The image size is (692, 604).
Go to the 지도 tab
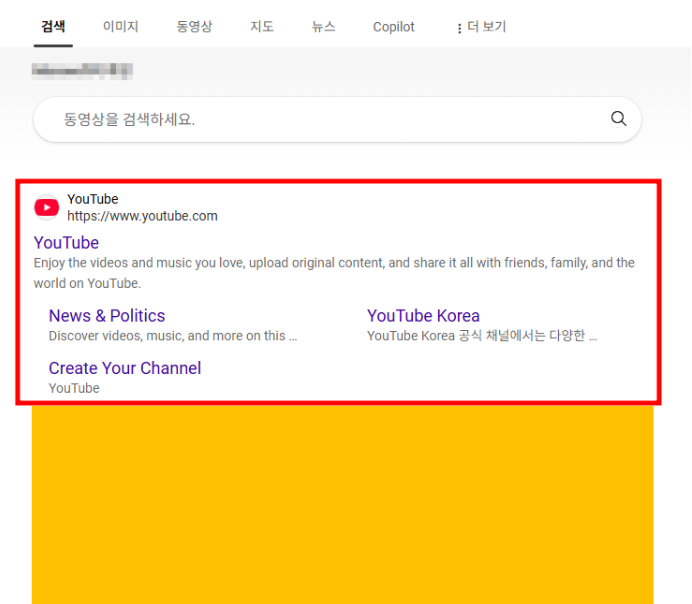click(262, 27)
